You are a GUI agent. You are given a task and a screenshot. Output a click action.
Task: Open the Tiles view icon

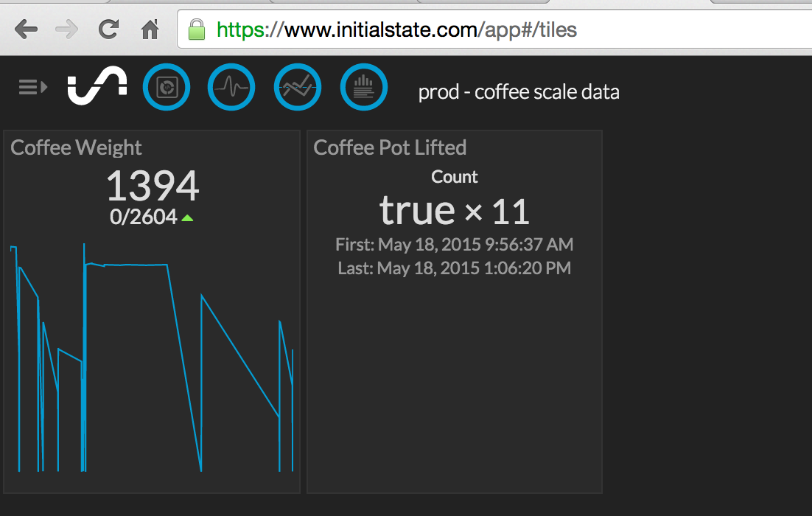(166, 88)
